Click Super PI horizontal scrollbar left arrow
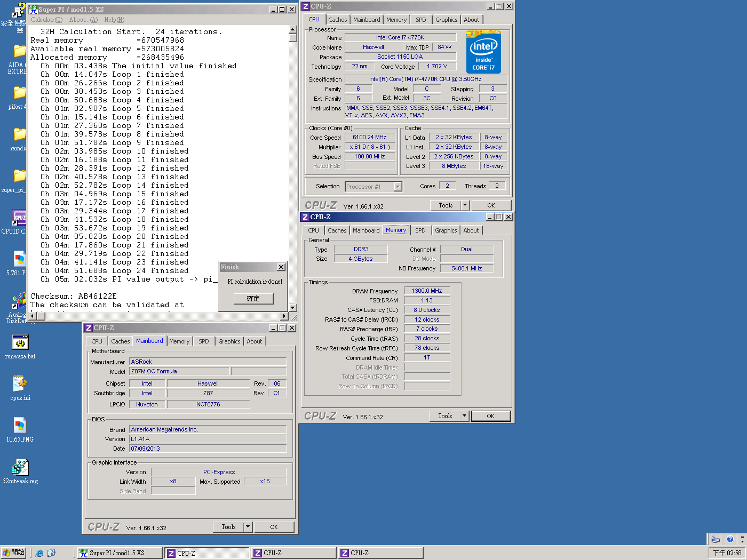747x560 pixels. point(33,316)
